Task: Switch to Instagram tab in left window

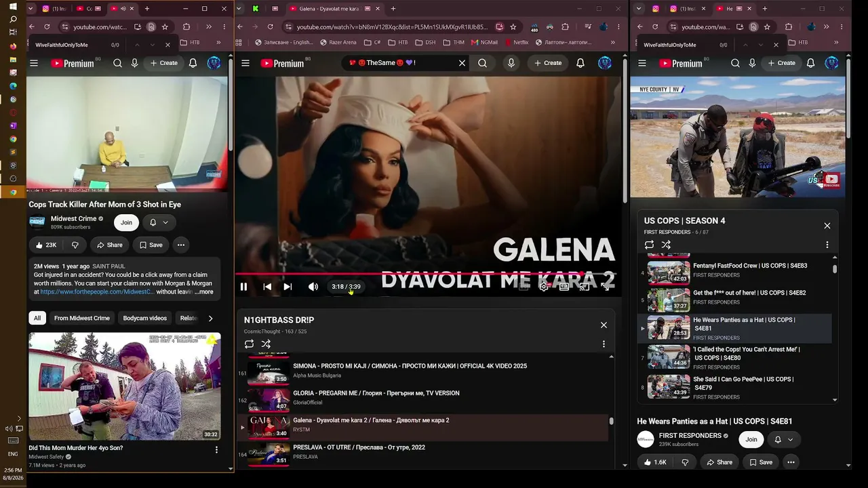Action: (x=54, y=9)
